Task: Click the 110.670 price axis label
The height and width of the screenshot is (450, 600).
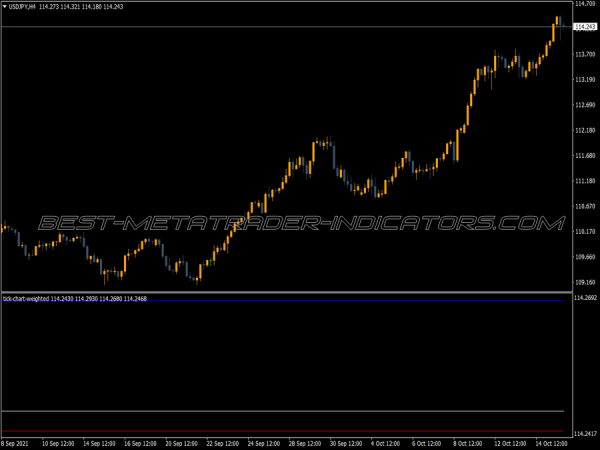Action: (x=585, y=206)
